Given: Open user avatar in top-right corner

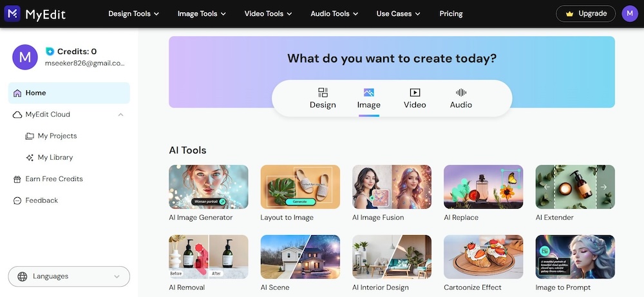Looking at the screenshot, I should [x=629, y=14].
